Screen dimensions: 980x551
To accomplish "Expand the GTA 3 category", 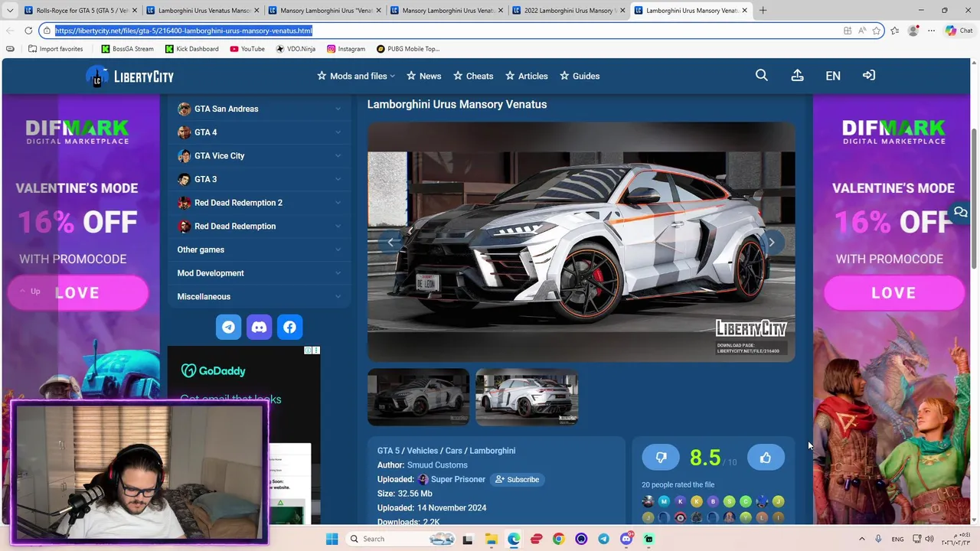I will tap(260, 179).
